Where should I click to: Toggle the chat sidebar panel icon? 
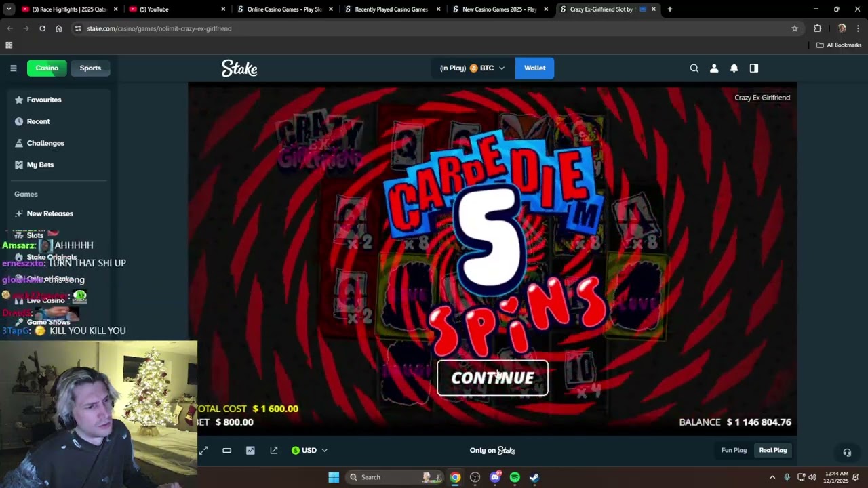pos(753,68)
